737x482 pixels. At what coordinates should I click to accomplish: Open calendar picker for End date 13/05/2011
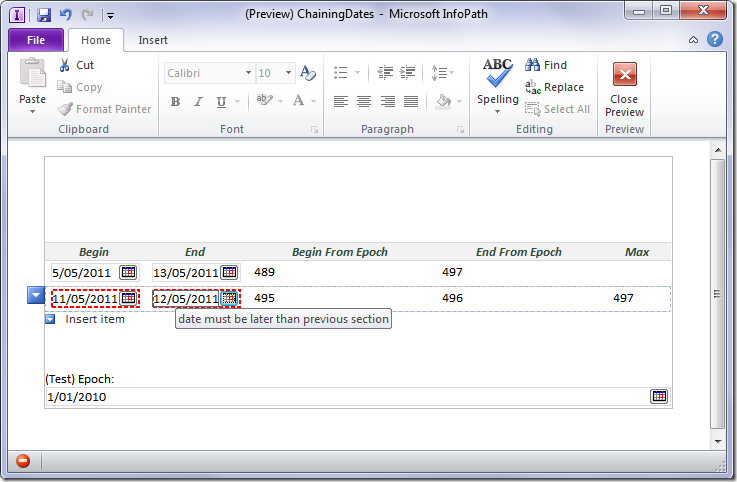click(229, 272)
